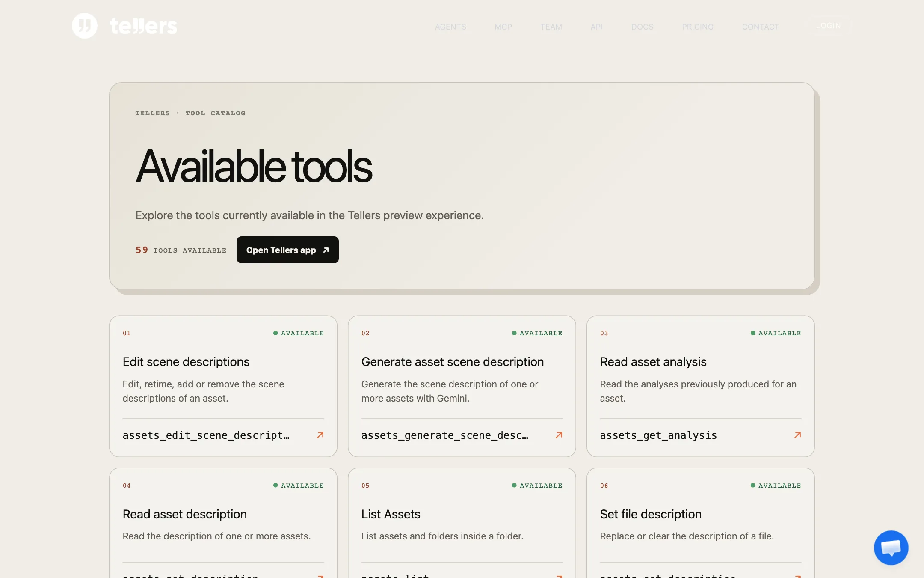Click the Available tools heading
The height and width of the screenshot is (578, 924).
pos(254,166)
